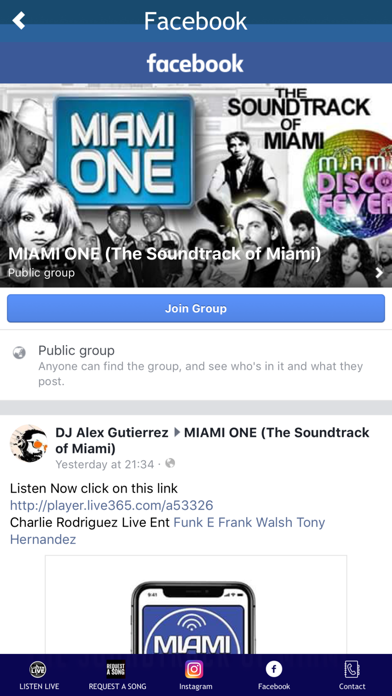This screenshot has height=696, width=392.
Task: Tap the back arrow icon
Action: 19,20
